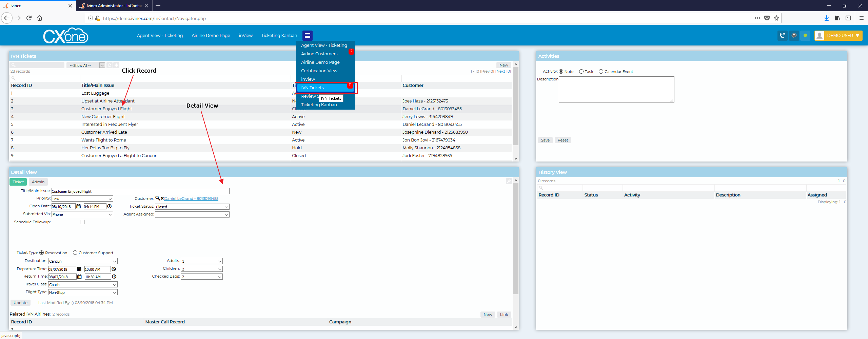Select the Calendar Event radio button
Screen dimensions: 868x339
[601, 72]
